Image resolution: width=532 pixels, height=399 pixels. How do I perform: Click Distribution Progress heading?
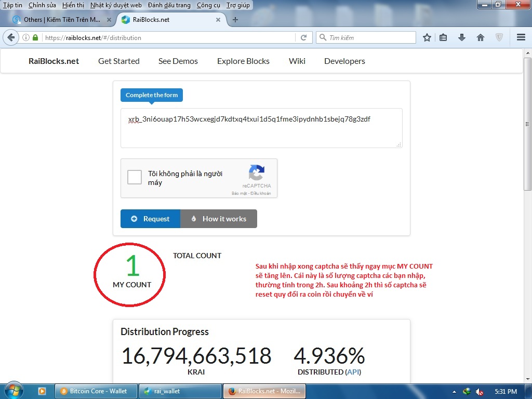point(165,331)
